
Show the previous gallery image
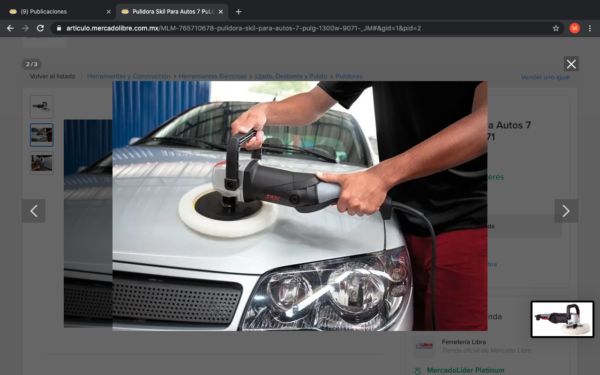click(x=34, y=211)
